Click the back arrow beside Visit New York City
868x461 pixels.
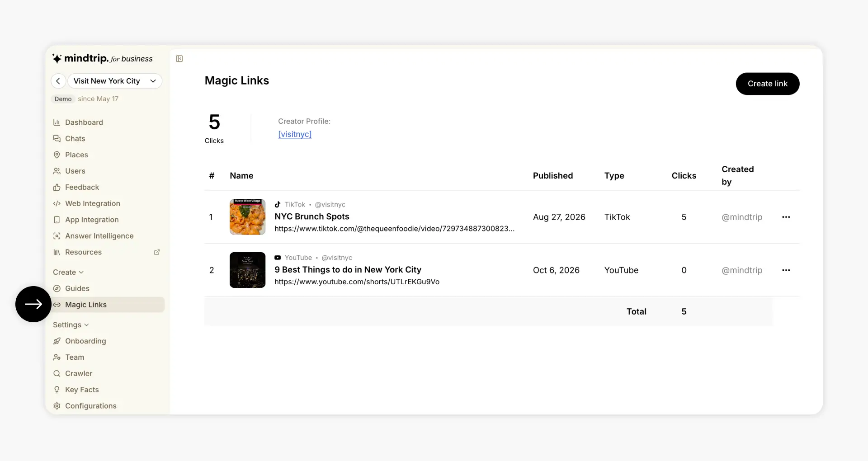click(x=58, y=81)
